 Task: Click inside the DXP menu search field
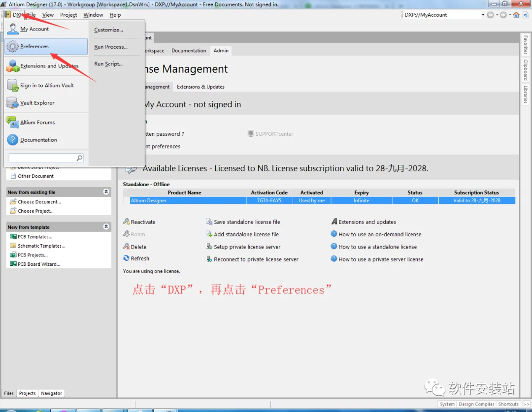(x=43, y=158)
